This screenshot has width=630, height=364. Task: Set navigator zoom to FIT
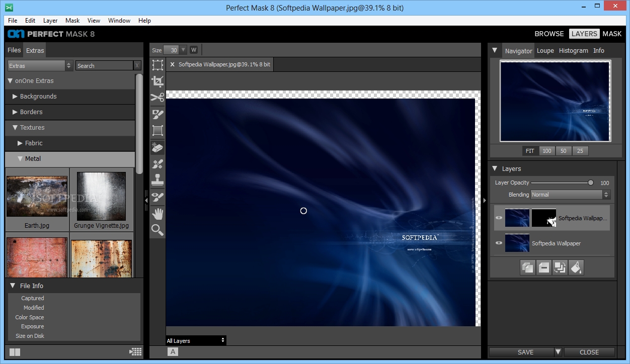coord(530,151)
